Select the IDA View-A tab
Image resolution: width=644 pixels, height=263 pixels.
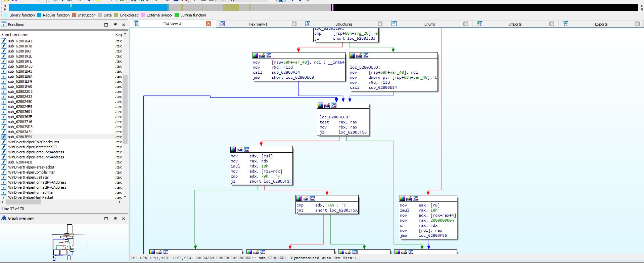pos(172,24)
